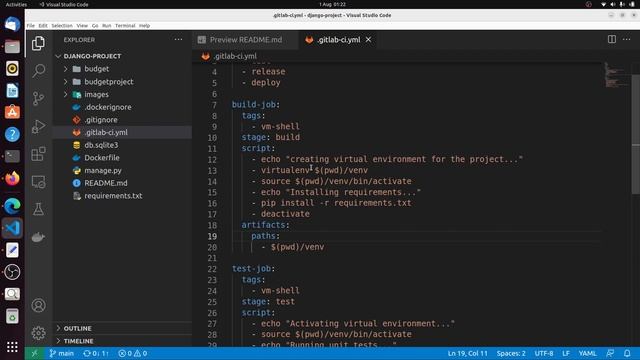This screenshot has height=360, width=640.
Task: Open the Accounts menu icon
Action: click(x=38, y=305)
